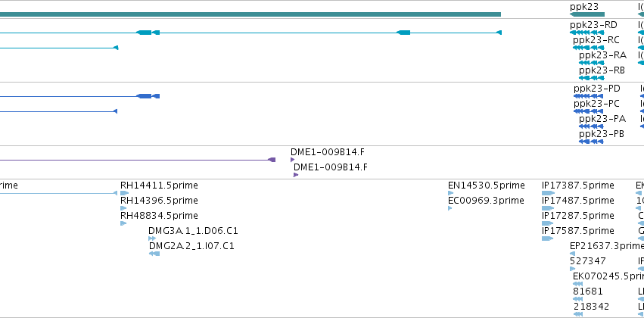Select the ppk23-PD protein glyph

(589, 96)
